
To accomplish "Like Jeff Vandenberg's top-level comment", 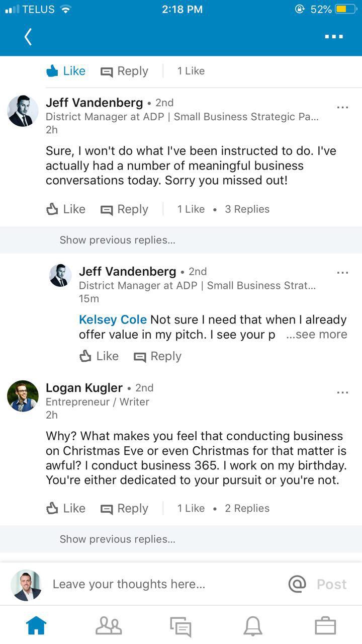I will tap(66, 209).
